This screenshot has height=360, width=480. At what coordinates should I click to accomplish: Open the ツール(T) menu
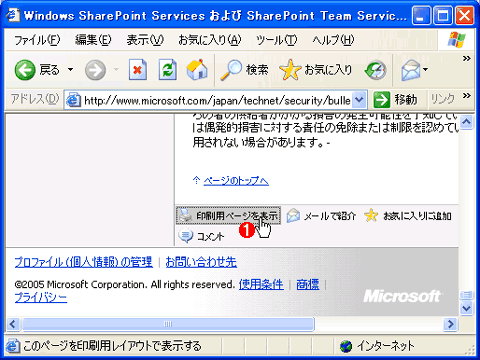(276, 40)
